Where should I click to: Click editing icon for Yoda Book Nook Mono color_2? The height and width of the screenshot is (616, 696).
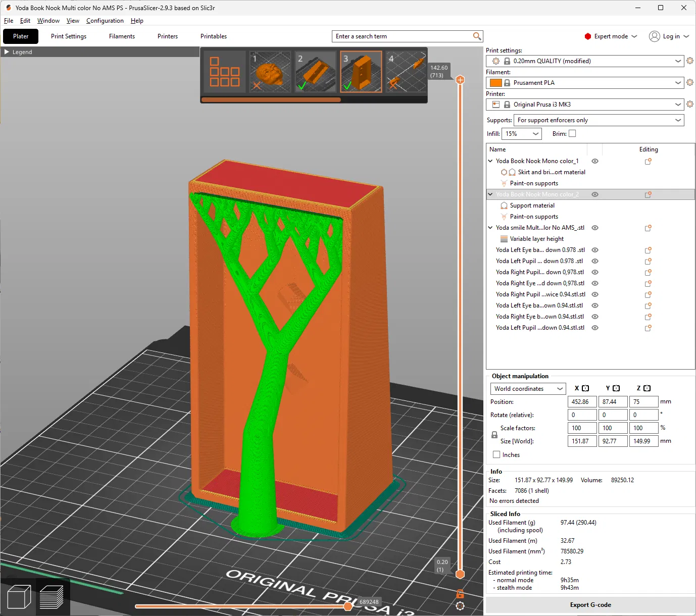(648, 194)
